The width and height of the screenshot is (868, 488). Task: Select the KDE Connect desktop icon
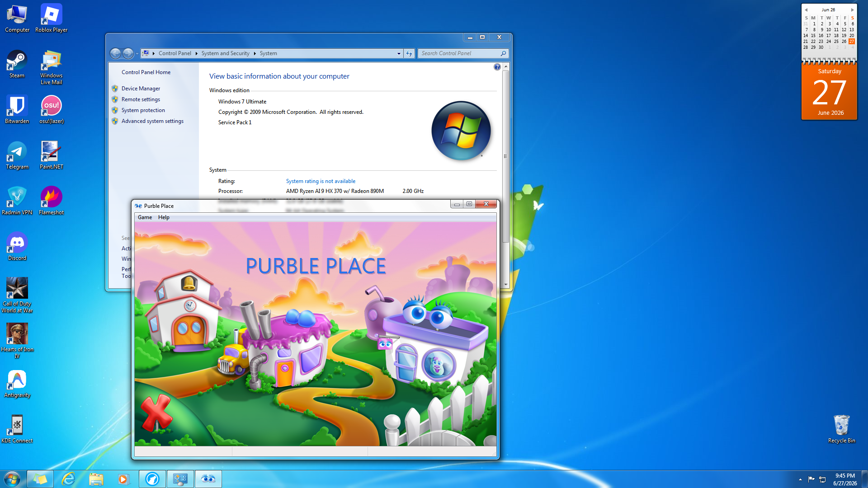(17, 429)
